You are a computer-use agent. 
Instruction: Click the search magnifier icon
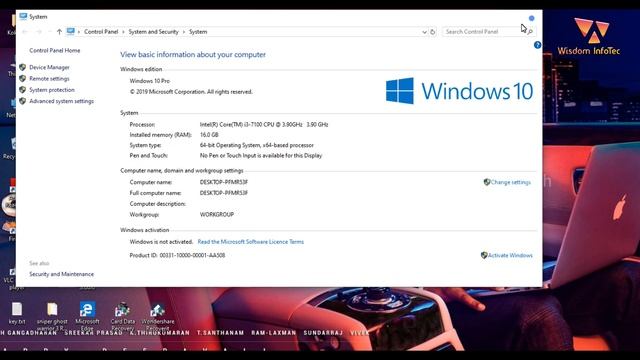click(530, 32)
